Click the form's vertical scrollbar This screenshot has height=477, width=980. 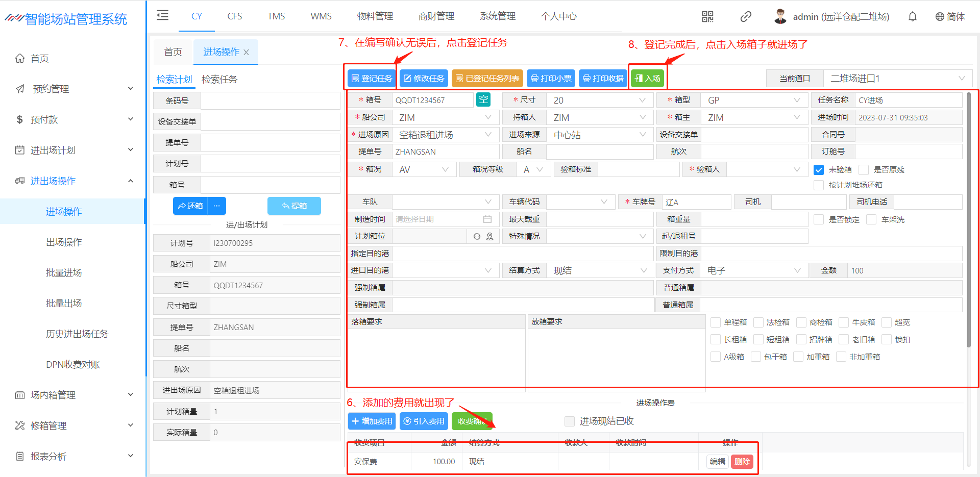coord(968,219)
